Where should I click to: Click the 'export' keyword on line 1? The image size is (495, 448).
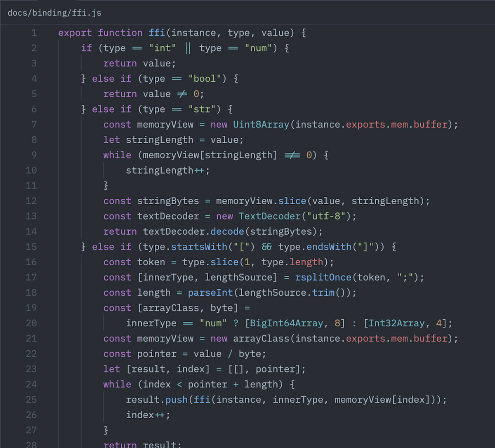click(x=75, y=33)
